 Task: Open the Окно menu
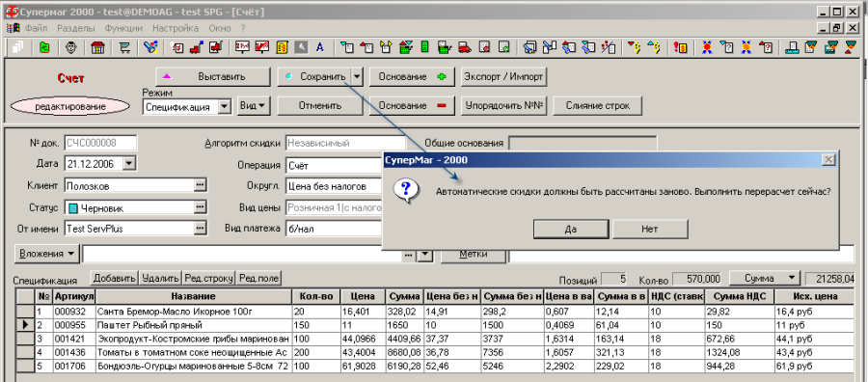(220, 28)
